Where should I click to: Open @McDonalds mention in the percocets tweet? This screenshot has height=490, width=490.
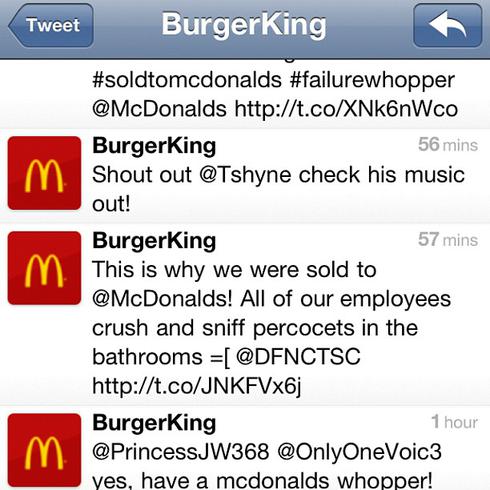pyautogui.click(x=162, y=299)
